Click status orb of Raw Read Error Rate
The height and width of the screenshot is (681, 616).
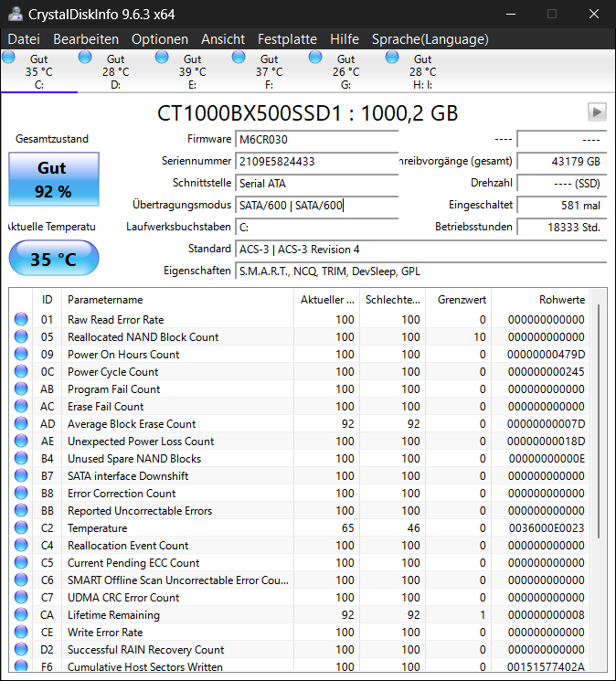pyautogui.click(x=21, y=319)
